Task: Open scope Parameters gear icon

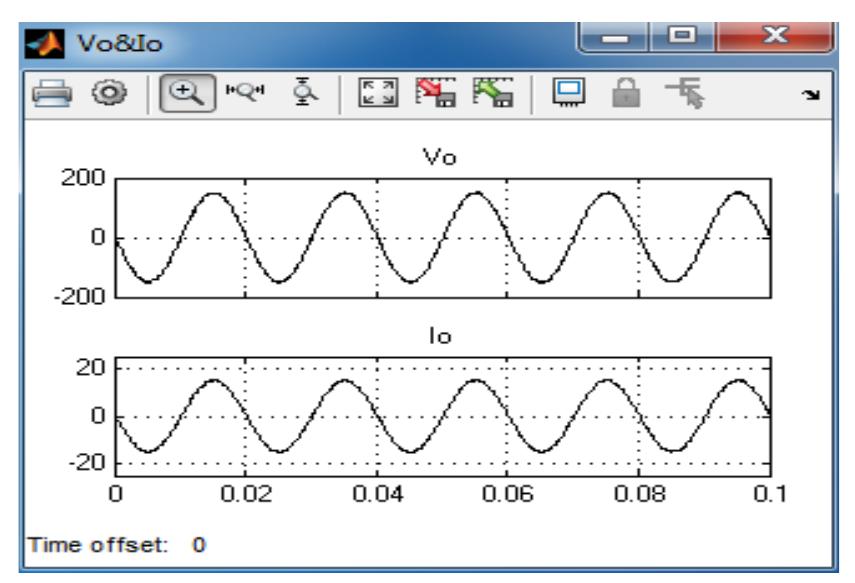Action: coord(110,93)
